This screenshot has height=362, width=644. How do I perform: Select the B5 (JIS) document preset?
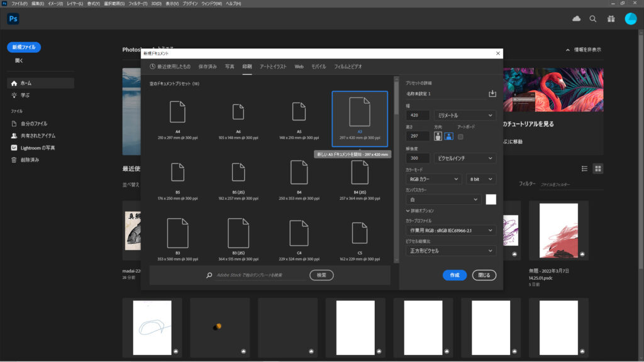[238, 180]
